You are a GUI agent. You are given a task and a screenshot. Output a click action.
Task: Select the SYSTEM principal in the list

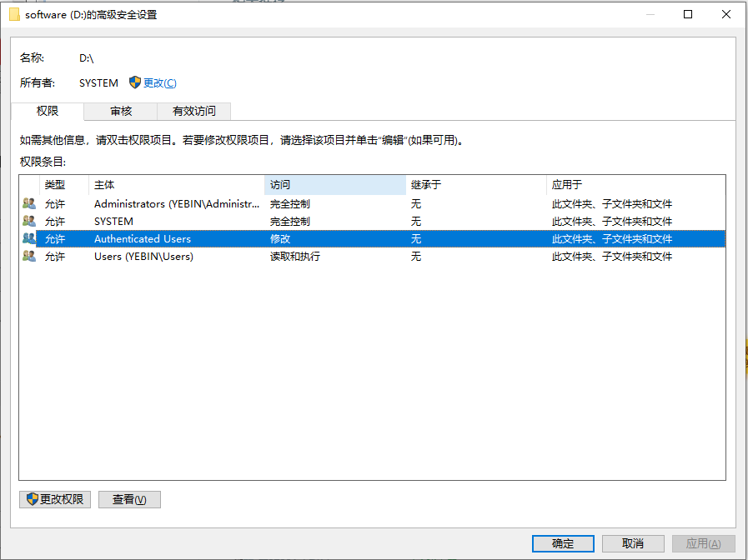[113, 222]
